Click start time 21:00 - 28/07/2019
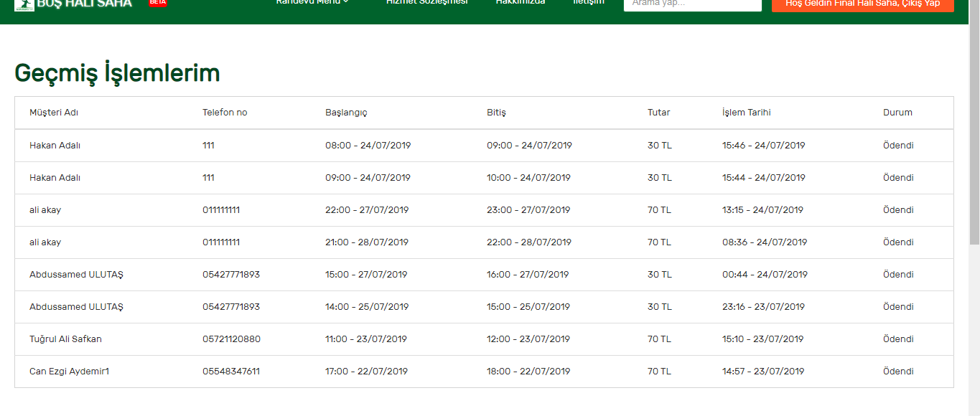 coord(367,242)
